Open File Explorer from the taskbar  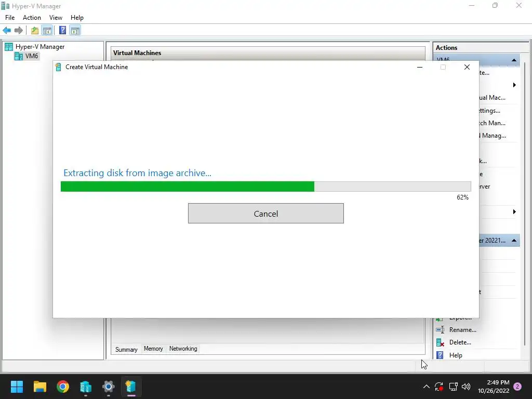(x=39, y=387)
